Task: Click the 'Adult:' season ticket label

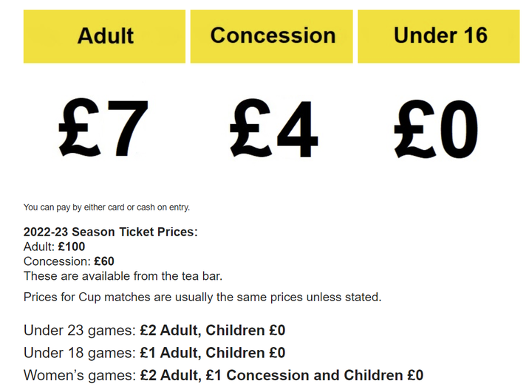Action: 39,247
